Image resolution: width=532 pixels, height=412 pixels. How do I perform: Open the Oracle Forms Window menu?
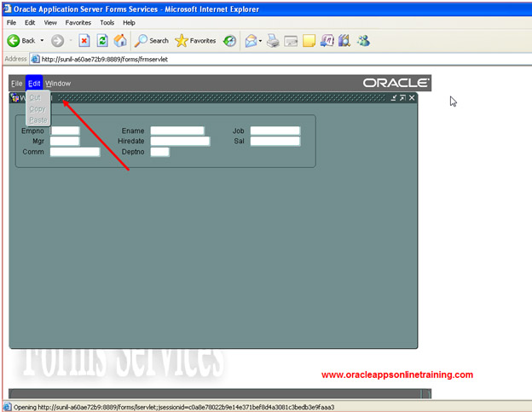(58, 84)
